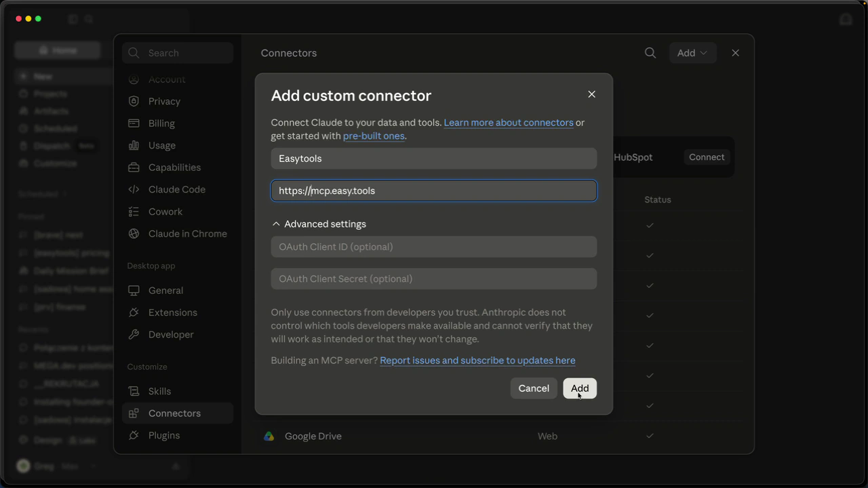Screen dimensions: 868x488
Task: Click the settings Search field
Action: click(178, 53)
